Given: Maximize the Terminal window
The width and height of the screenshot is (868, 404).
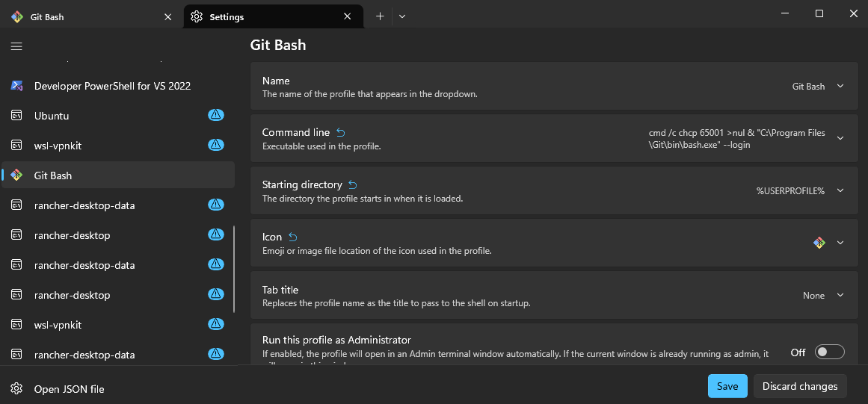Looking at the screenshot, I should tap(819, 14).
